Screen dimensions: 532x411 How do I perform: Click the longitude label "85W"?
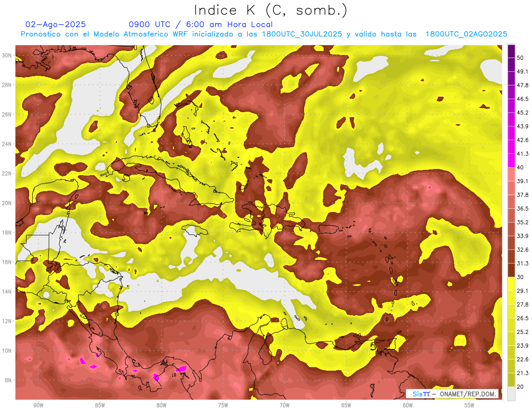(100, 405)
